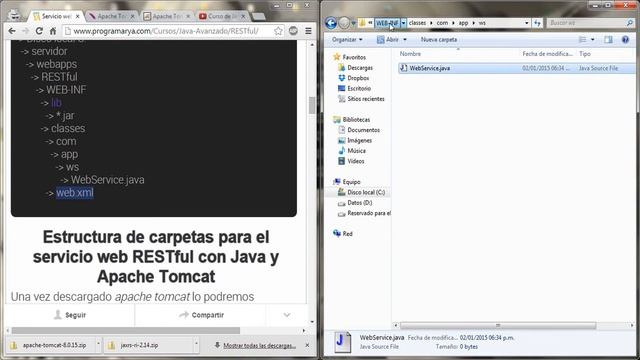
Task: Open the Chrome home page icon
Action: (x=53, y=31)
